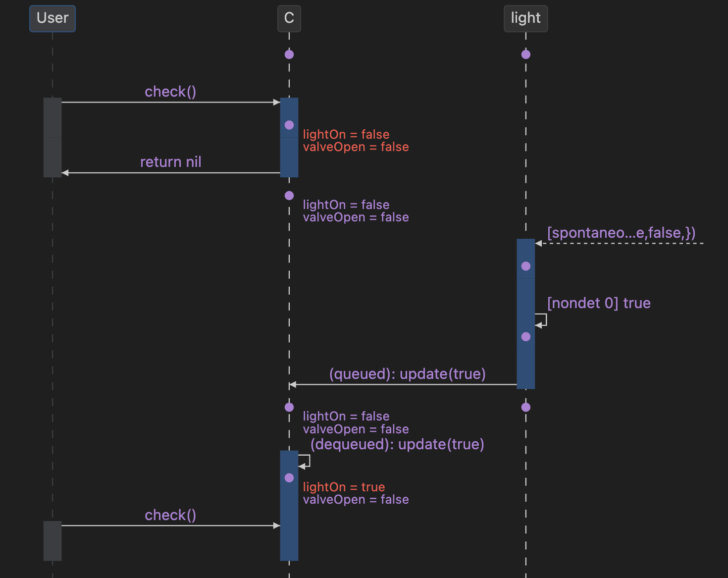This screenshot has height=578, width=728.
Task: Click the light state dot below the nondet self-arrow
Action: click(526, 337)
